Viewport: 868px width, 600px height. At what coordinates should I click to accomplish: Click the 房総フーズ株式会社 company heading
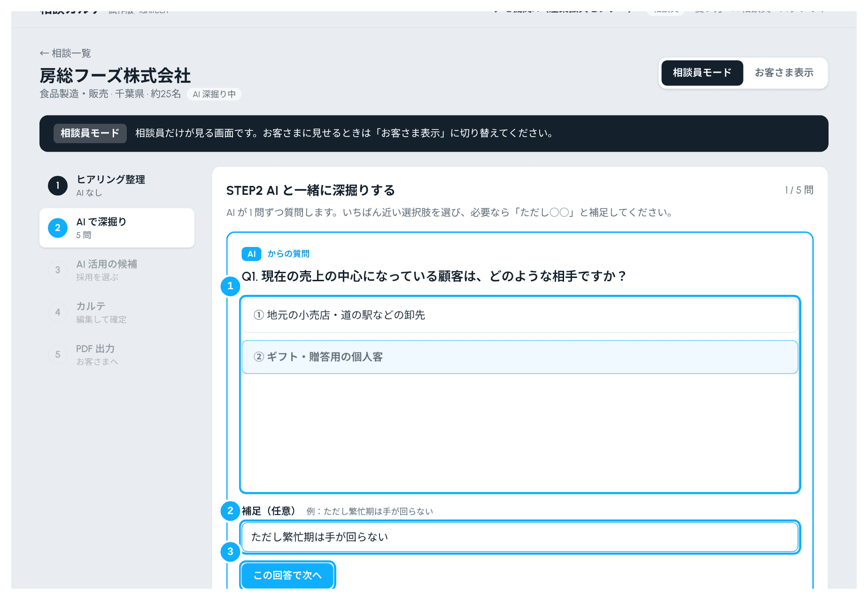click(115, 76)
